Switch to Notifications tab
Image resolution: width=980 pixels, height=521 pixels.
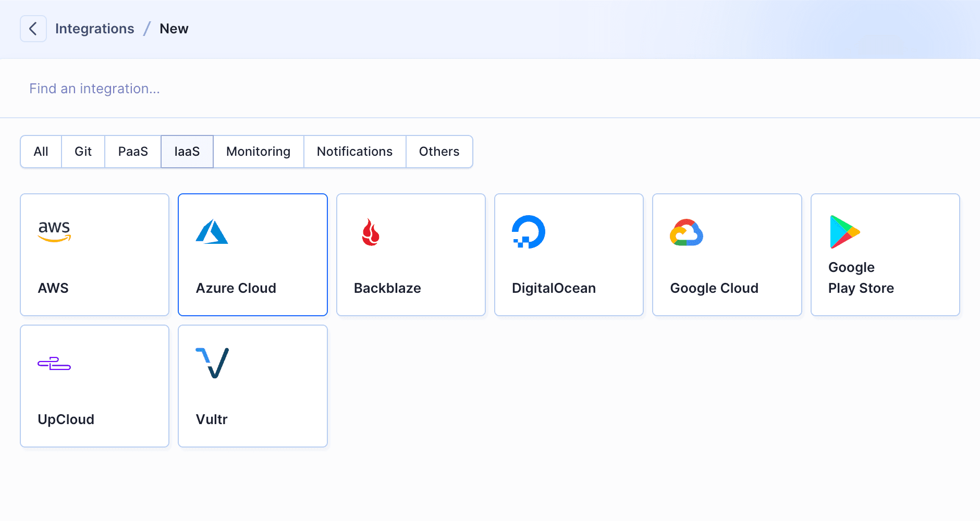point(354,152)
